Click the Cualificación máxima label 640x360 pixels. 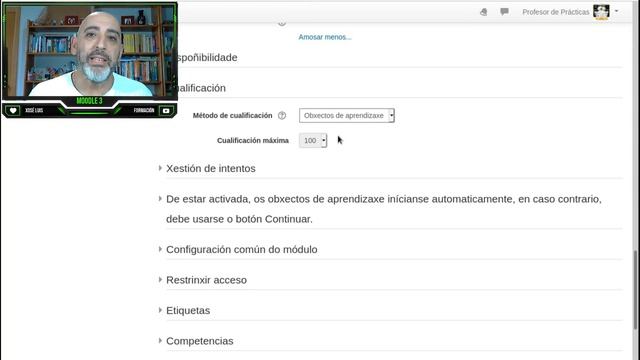click(253, 140)
